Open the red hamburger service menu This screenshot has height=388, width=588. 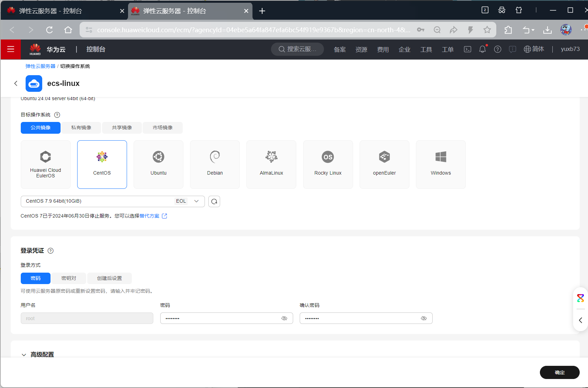(10, 49)
